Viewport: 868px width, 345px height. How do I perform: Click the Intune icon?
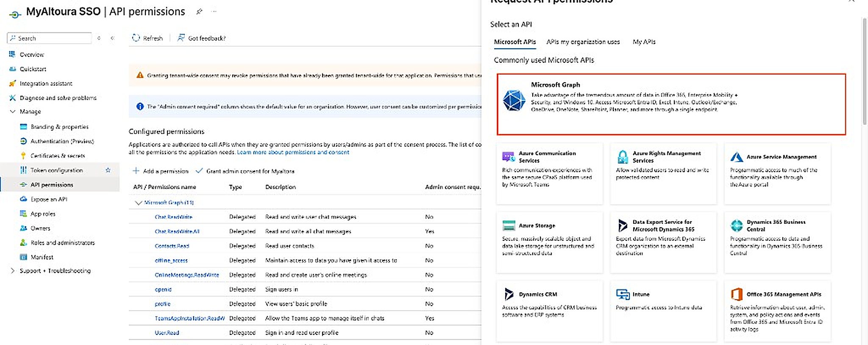[623, 294]
